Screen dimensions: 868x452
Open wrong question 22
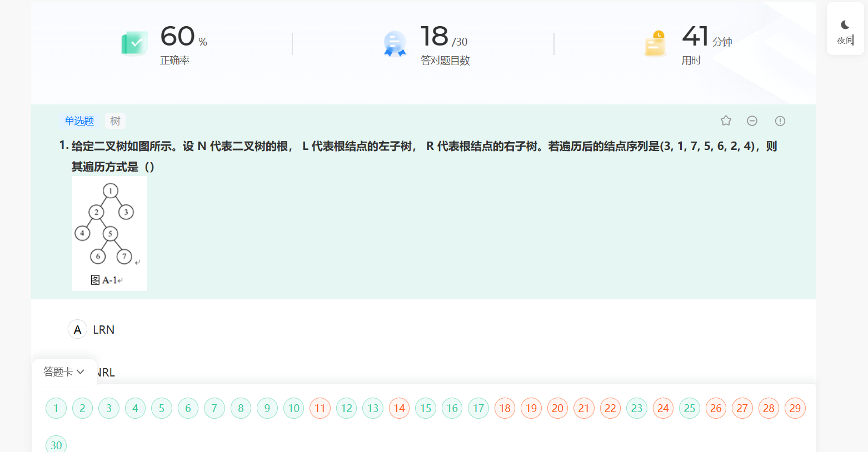(610, 408)
